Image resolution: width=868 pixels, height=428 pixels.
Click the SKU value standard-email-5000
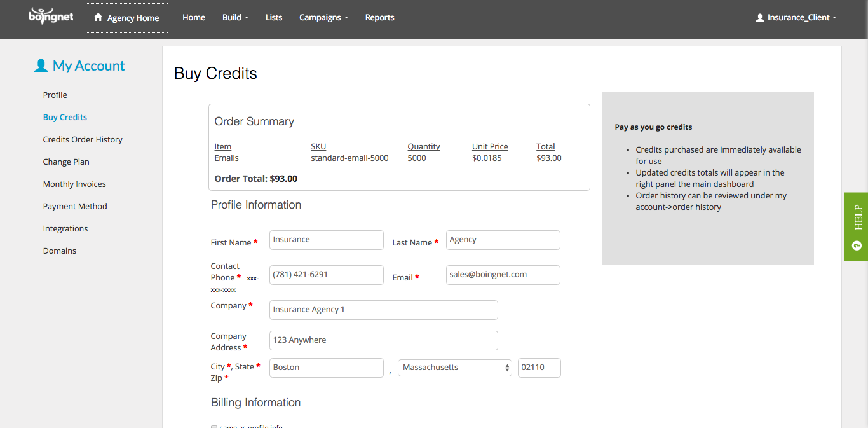coord(349,158)
